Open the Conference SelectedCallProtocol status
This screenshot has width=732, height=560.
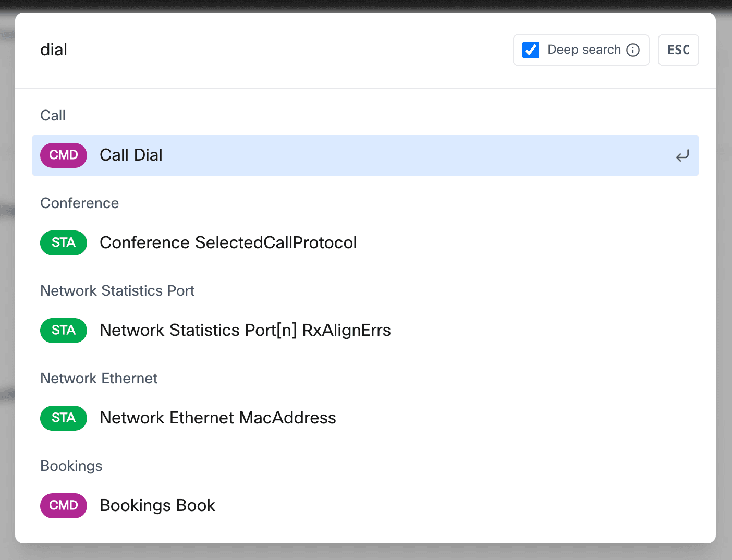pyautogui.click(x=228, y=242)
